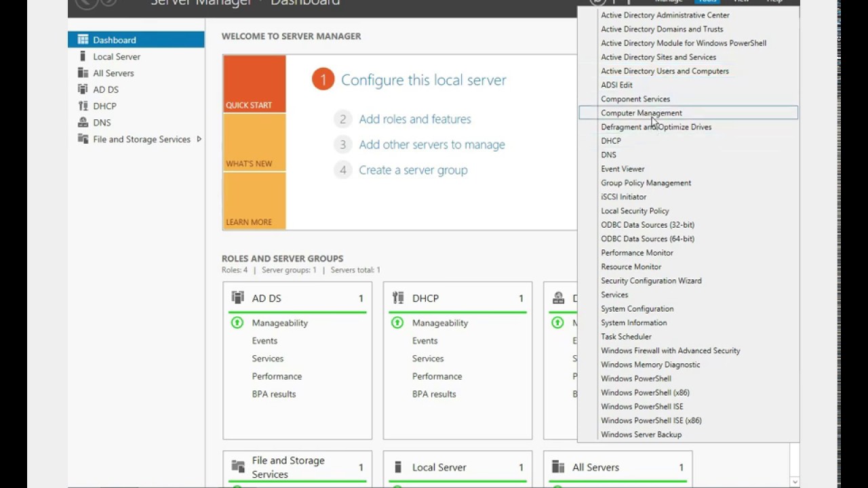Click Add other servers to manage

click(432, 144)
